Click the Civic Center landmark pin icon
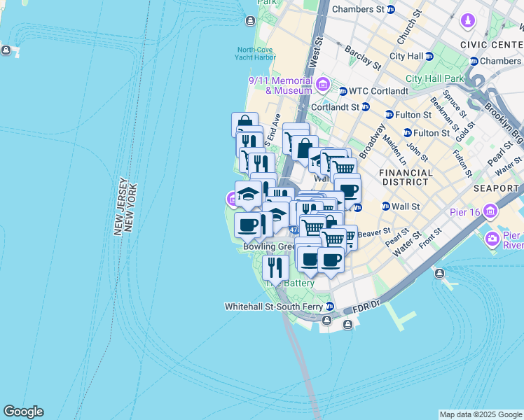Screen dimensions: 524x420 (467, 22)
